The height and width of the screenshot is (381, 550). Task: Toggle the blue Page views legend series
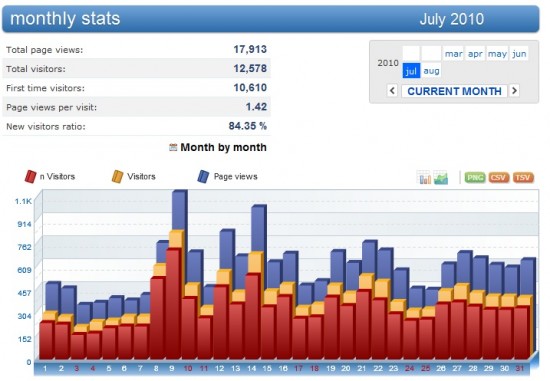[227, 176]
